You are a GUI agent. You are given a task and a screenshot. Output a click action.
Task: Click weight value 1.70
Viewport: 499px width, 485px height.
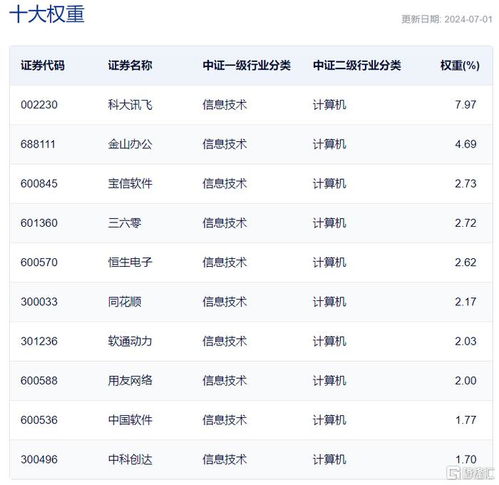pyautogui.click(x=466, y=459)
